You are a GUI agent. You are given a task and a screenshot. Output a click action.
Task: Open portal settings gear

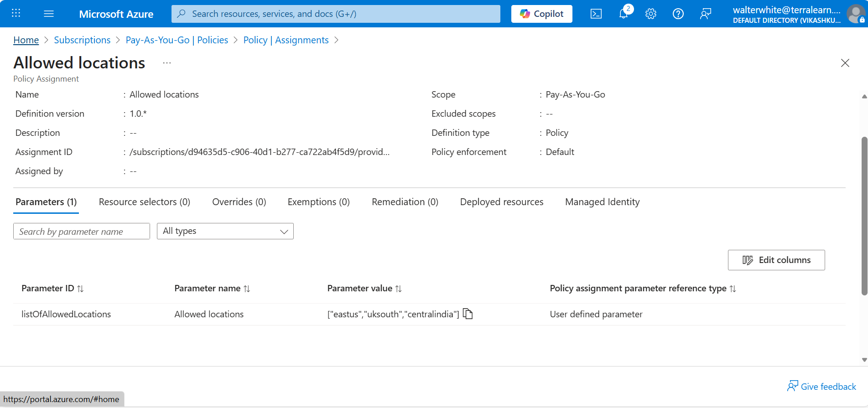point(651,14)
